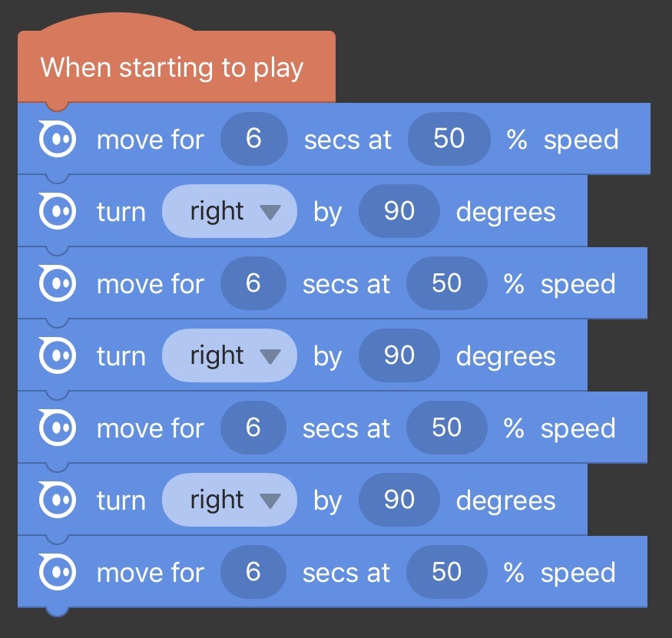Viewport: 672px width, 638px height.
Task: Open the first turn direction dropdown
Action: pos(229,212)
